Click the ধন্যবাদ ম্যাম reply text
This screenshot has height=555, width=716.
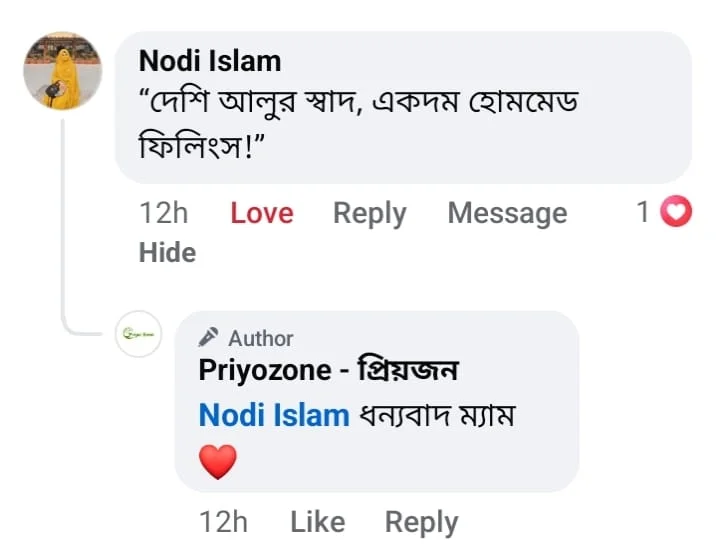(x=437, y=416)
